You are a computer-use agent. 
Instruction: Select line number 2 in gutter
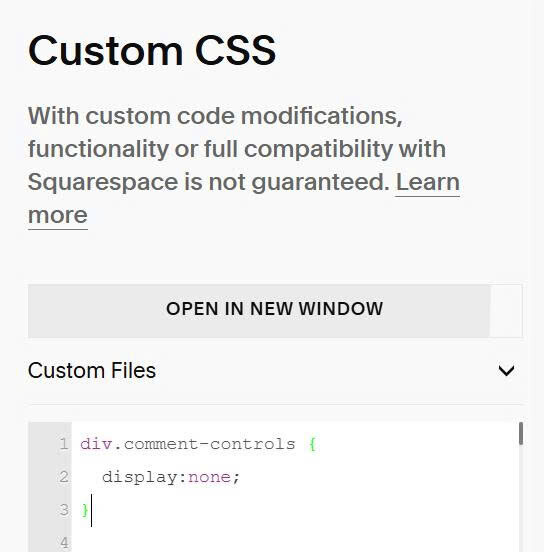(x=64, y=477)
